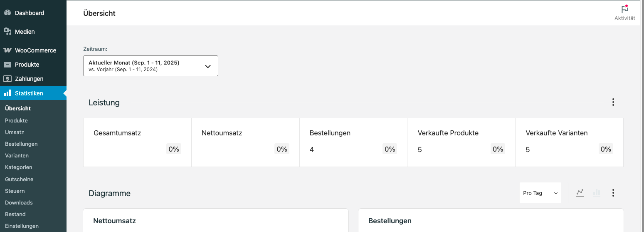
Task: Click the Medien sidebar icon
Action: [7, 32]
